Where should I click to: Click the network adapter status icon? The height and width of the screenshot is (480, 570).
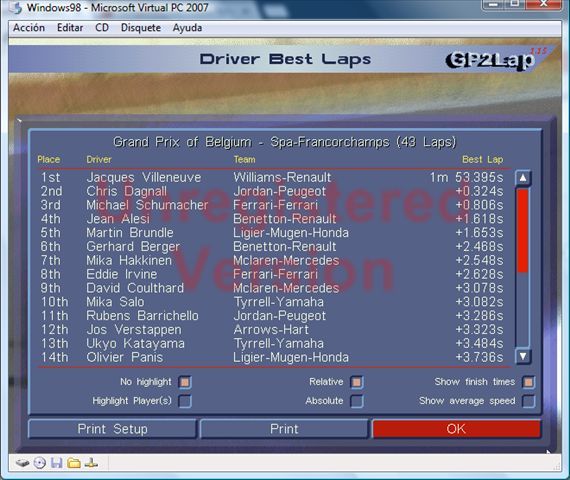click(x=91, y=463)
